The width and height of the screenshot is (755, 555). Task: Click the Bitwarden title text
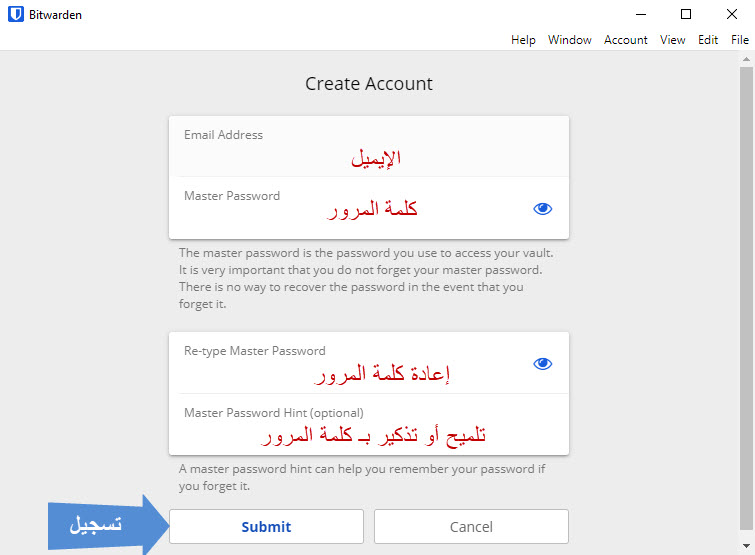pos(55,15)
